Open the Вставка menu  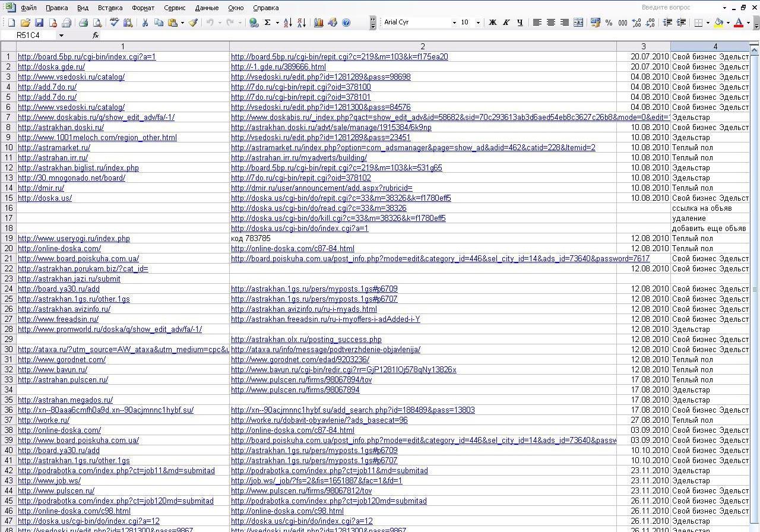click(x=110, y=8)
